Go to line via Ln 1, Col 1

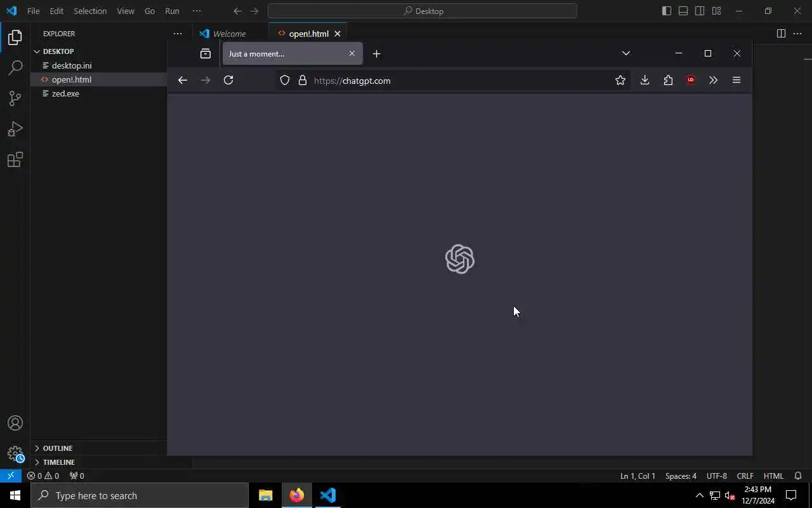tap(638, 476)
